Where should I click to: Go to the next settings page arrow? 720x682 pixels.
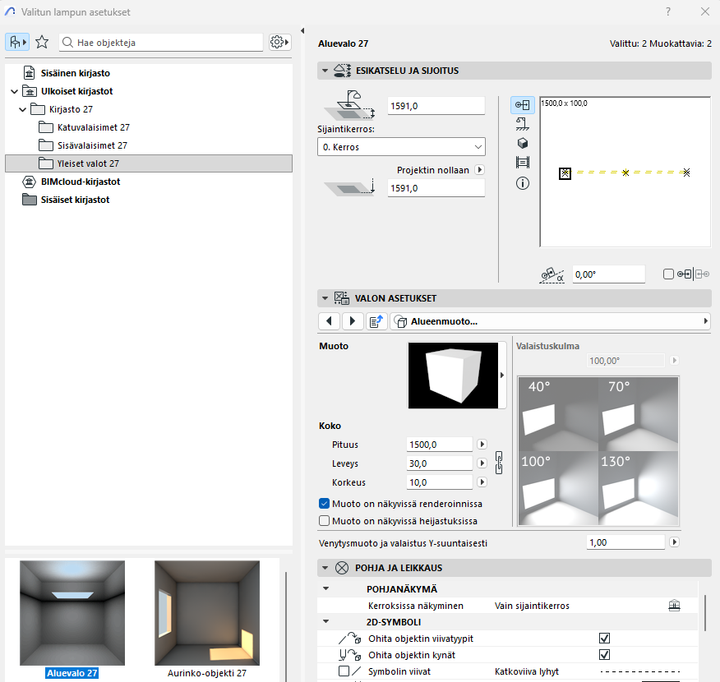352,321
